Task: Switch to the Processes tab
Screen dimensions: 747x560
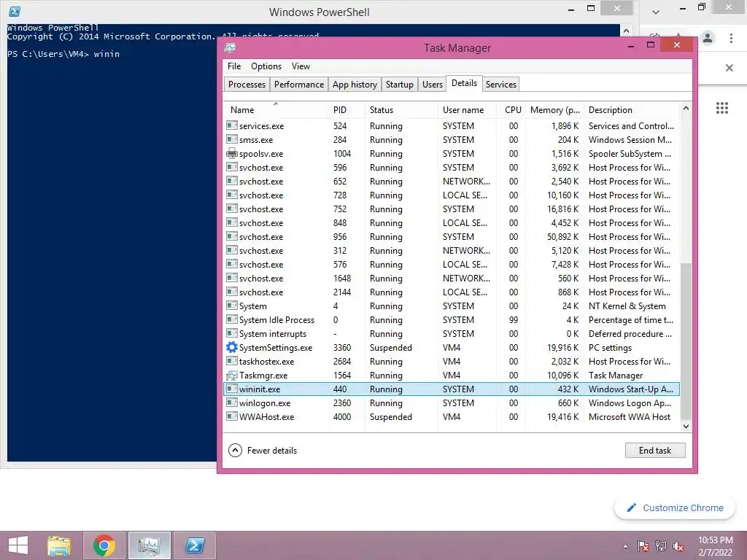Action: [x=247, y=85]
